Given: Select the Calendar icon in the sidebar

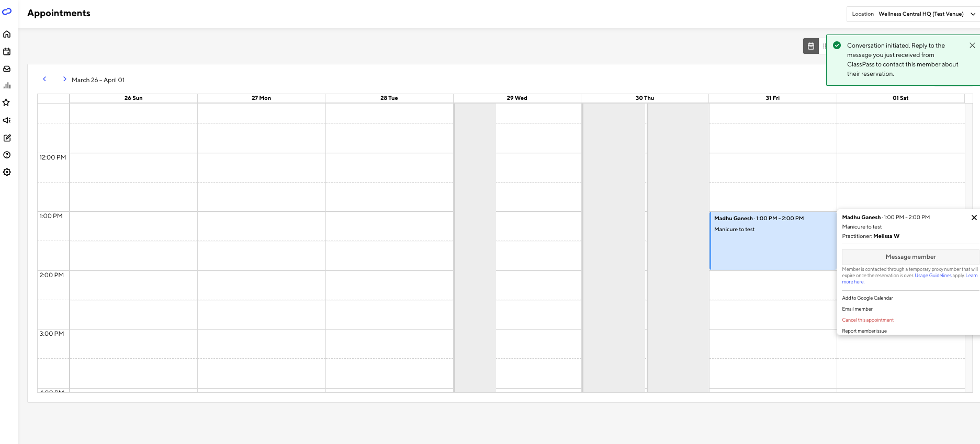Looking at the screenshot, I should 7,51.
